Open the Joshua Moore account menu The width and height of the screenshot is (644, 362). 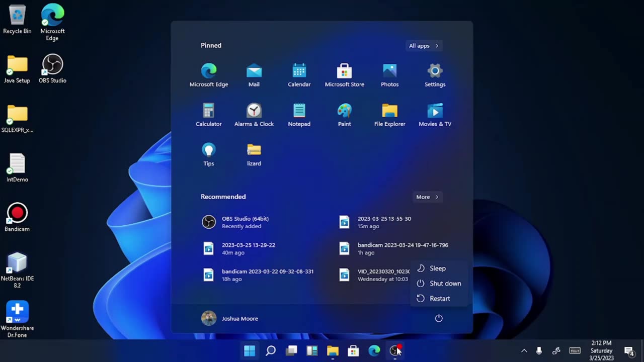pos(230,318)
